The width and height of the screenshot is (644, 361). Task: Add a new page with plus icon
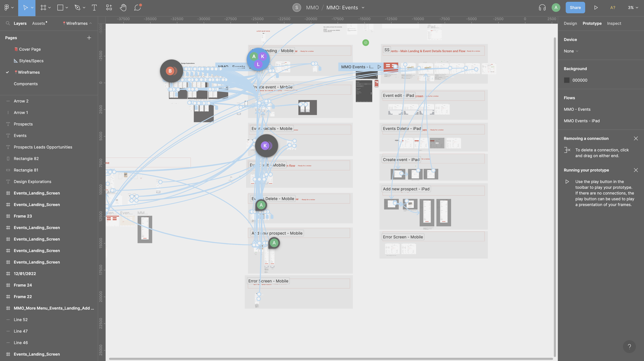[x=89, y=38]
